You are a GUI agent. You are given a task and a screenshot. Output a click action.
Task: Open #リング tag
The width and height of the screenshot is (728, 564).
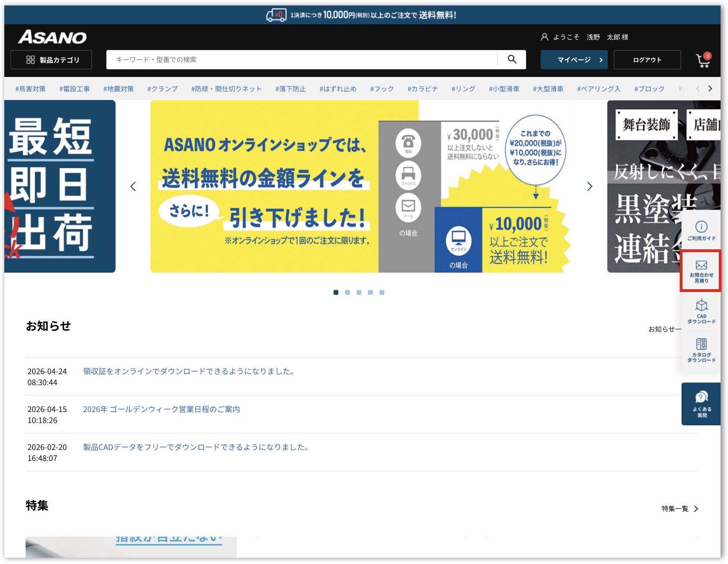pyautogui.click(x=464, y=89)
